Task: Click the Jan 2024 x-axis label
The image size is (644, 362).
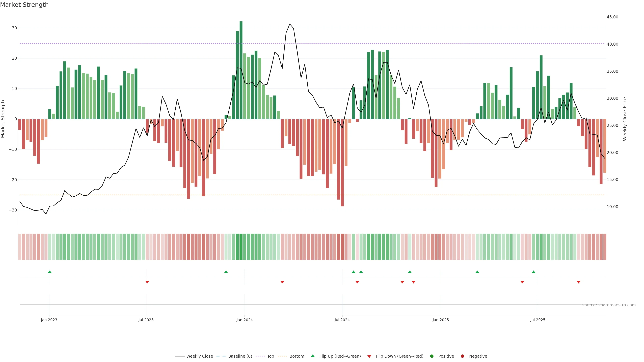Action: click(245, 320)
